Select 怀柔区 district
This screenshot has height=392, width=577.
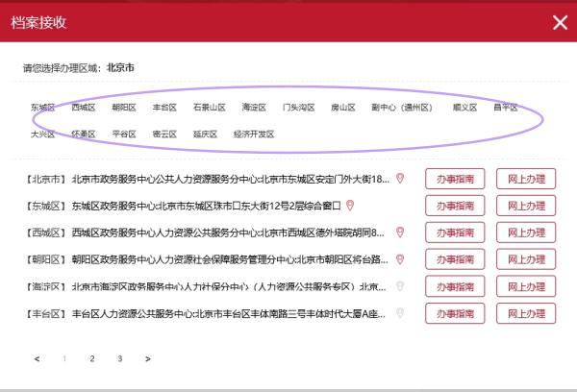(84, 135)
